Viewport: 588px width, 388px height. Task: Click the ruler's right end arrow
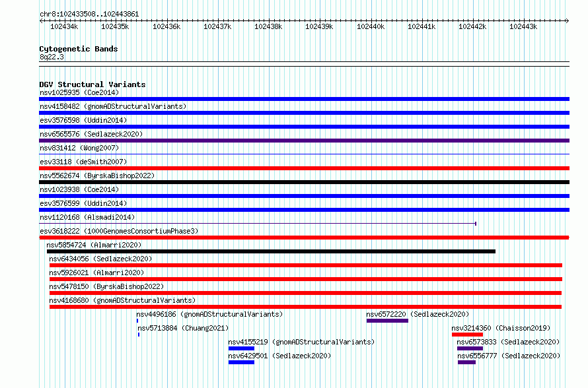tap(568, 20)
